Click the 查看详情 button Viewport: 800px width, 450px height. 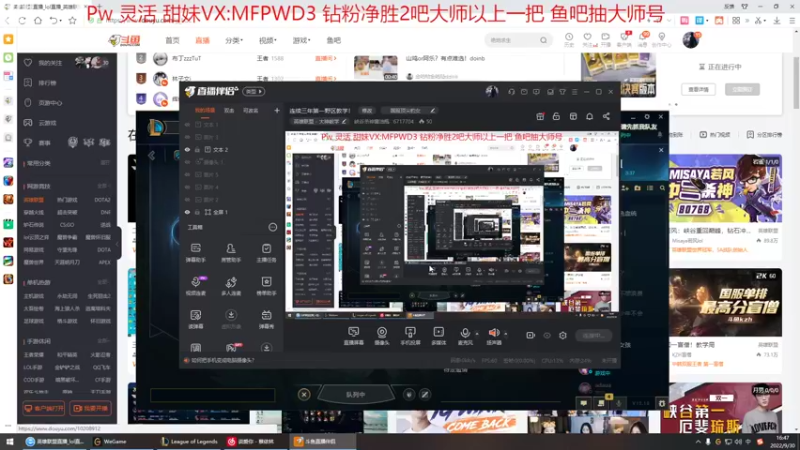click(698, 89)
